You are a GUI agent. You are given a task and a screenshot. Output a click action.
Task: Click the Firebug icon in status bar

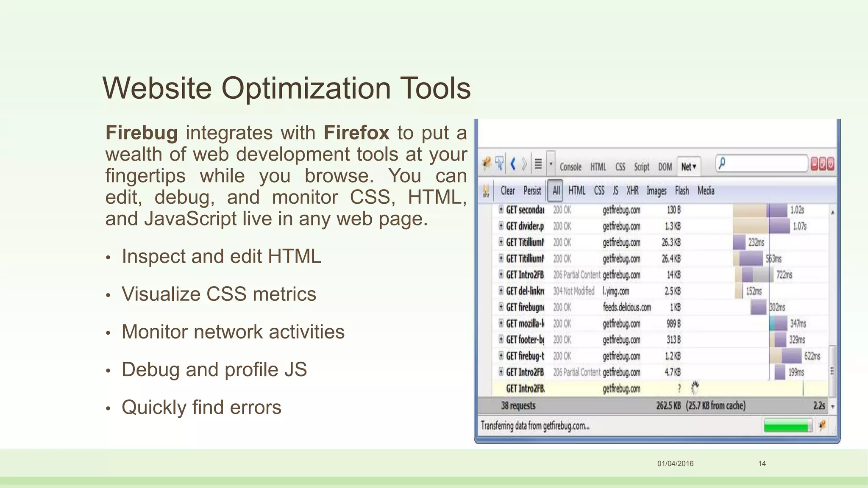click(822, 425)
